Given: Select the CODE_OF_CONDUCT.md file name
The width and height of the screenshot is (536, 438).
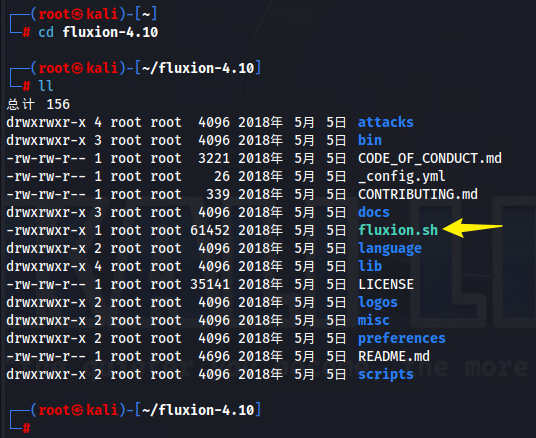Looking at the screenshot, I should [430, 158].
